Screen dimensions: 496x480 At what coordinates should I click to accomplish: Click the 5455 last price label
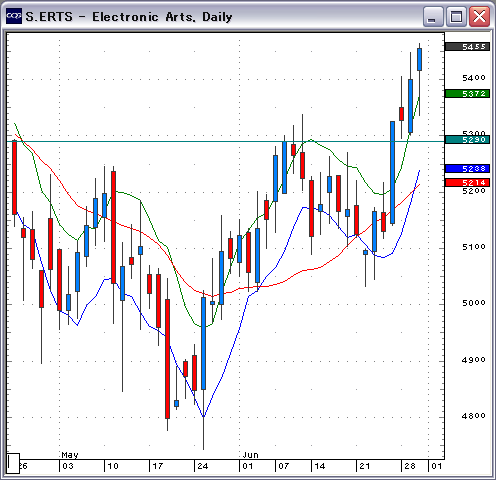[468, 47]
